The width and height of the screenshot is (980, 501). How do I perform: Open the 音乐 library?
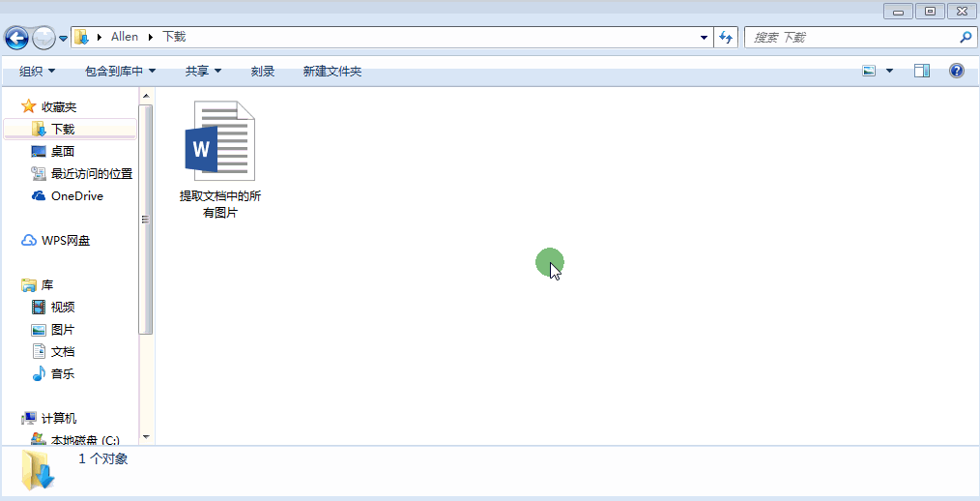coord(63,374)
